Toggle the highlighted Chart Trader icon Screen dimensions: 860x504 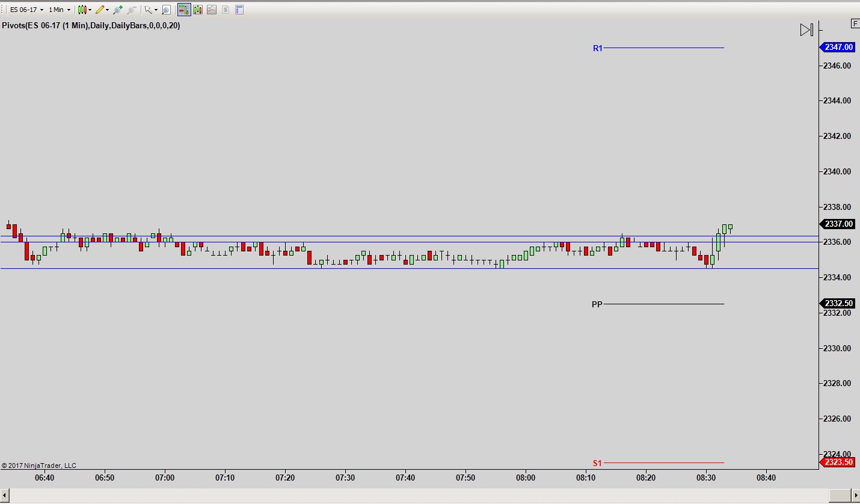point(184,10)
